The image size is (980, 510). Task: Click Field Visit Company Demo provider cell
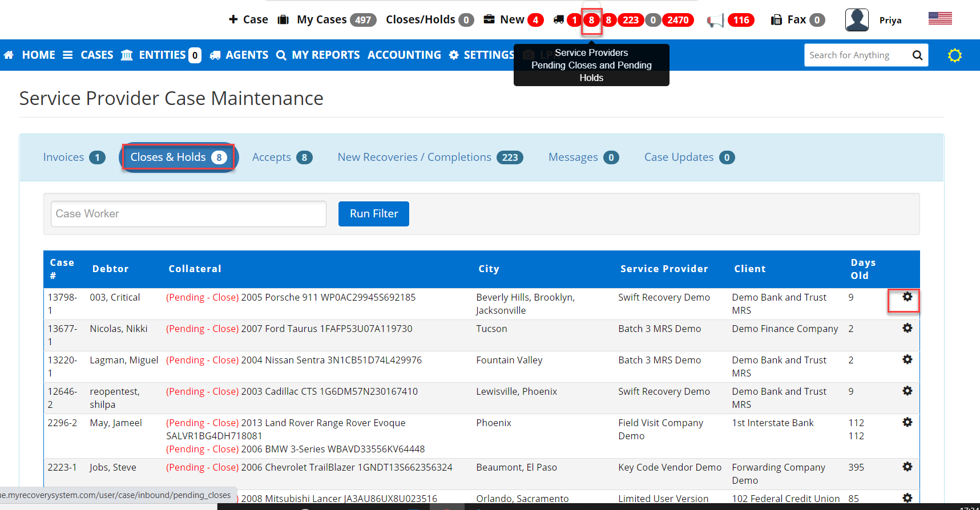tap(660, 429)
